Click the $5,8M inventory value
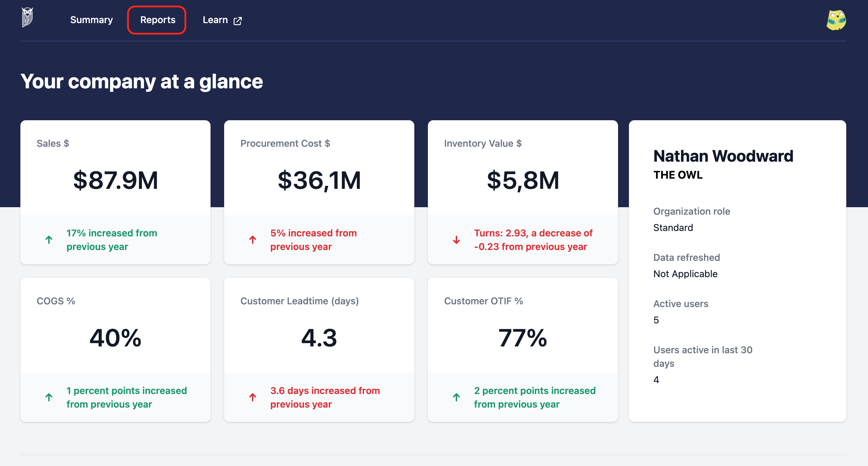 pyautogui.click(x=523, y=180)
